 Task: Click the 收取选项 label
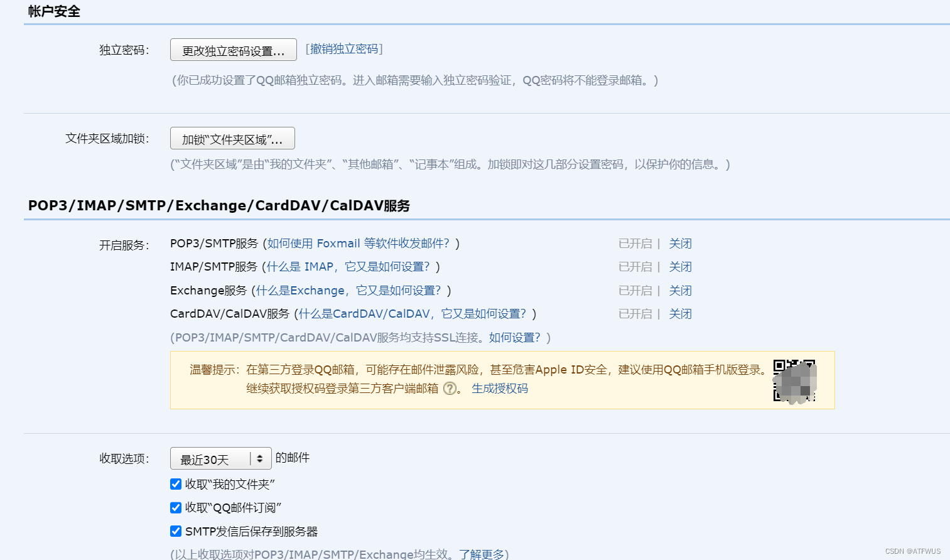pyautogui.click(x=124, y=459)
